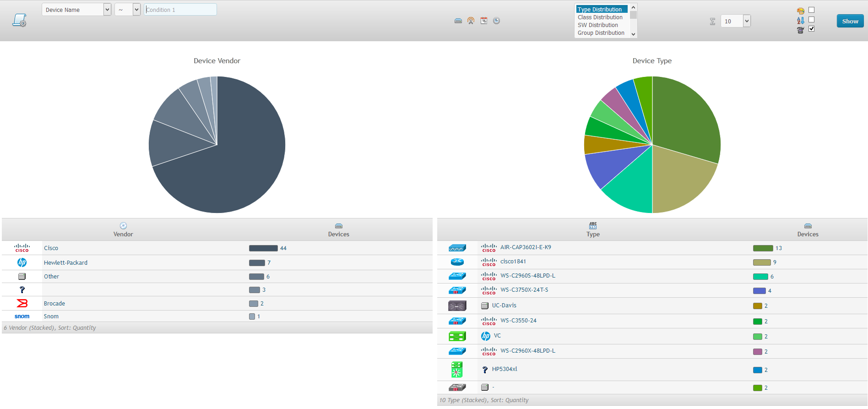Sort by the Type column header

click(x=593, y=234)
